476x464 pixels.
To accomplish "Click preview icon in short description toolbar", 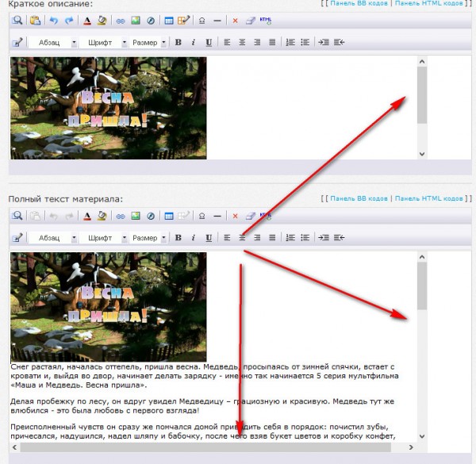I will pos(17,21).
